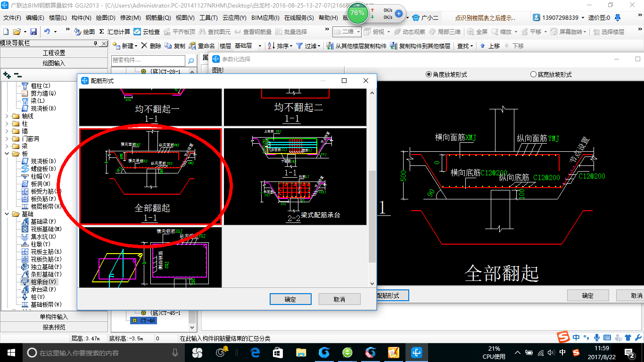644x362 pixels.
Task: Click the Windows Start button
Action: [x=11, y=352]
